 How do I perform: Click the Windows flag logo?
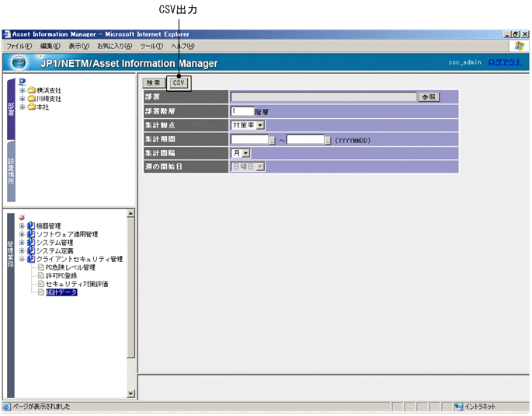click(519, 46)
